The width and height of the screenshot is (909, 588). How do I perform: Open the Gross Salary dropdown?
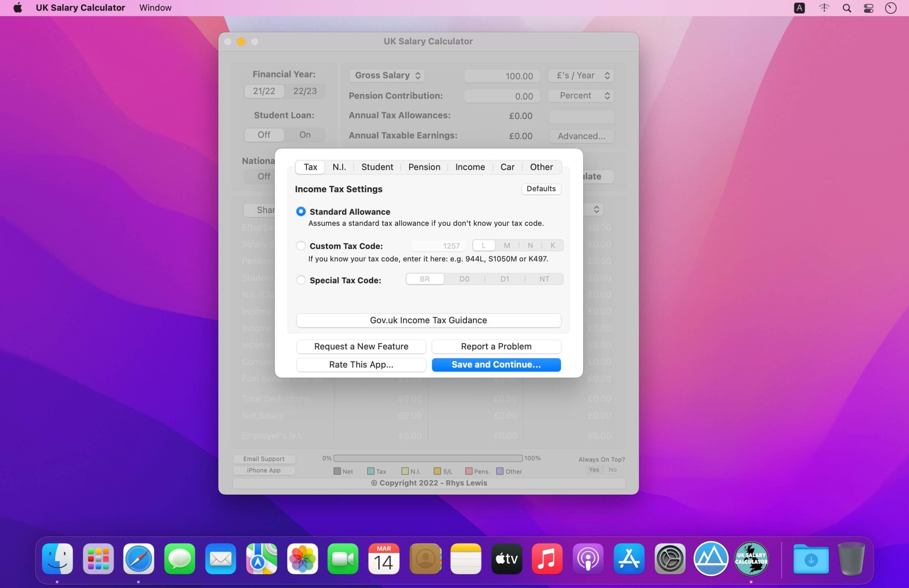(387, 75)
